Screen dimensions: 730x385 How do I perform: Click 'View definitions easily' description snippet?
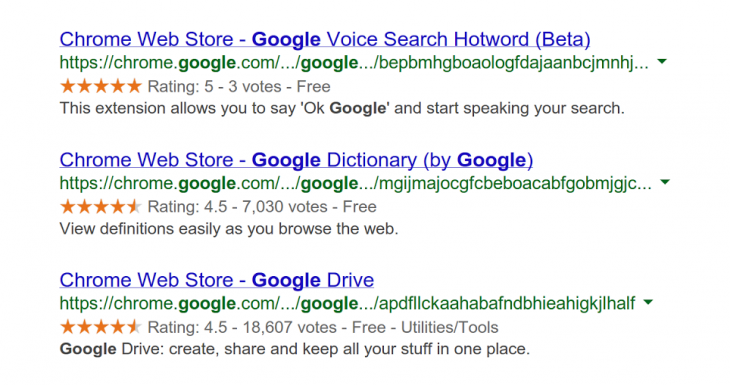(229, 229)
